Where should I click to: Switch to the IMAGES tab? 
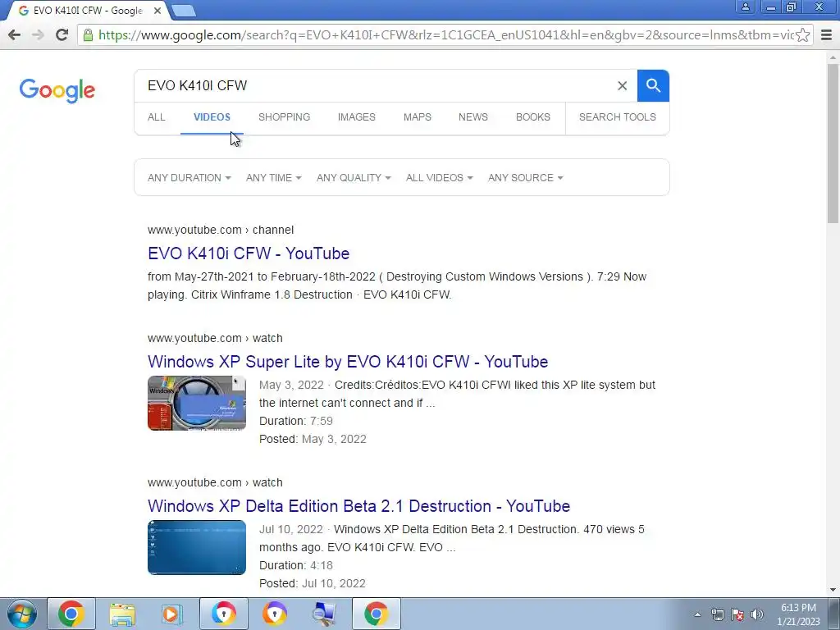pos(356,117)
